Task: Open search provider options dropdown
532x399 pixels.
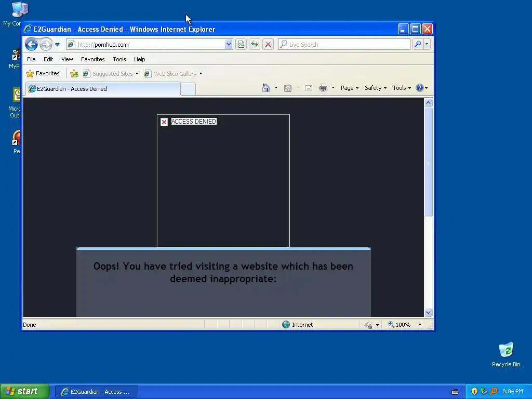Action: (x=427, y=44)
